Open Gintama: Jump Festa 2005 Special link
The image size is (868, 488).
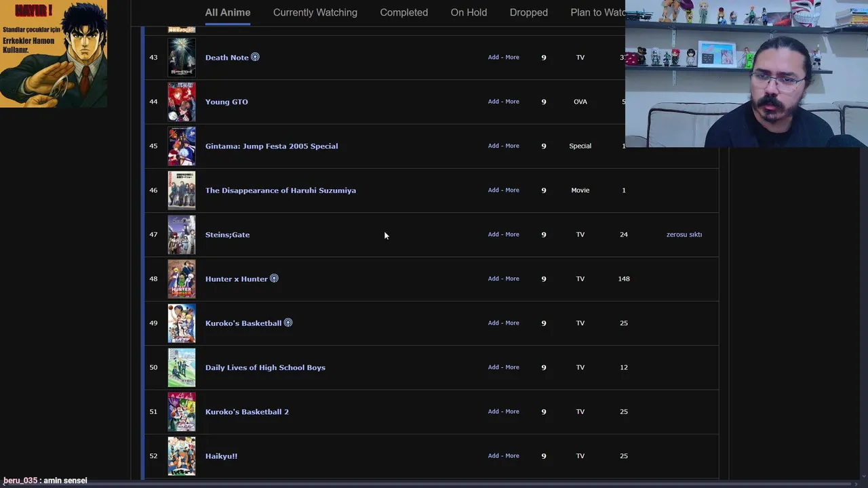point(271,146)
